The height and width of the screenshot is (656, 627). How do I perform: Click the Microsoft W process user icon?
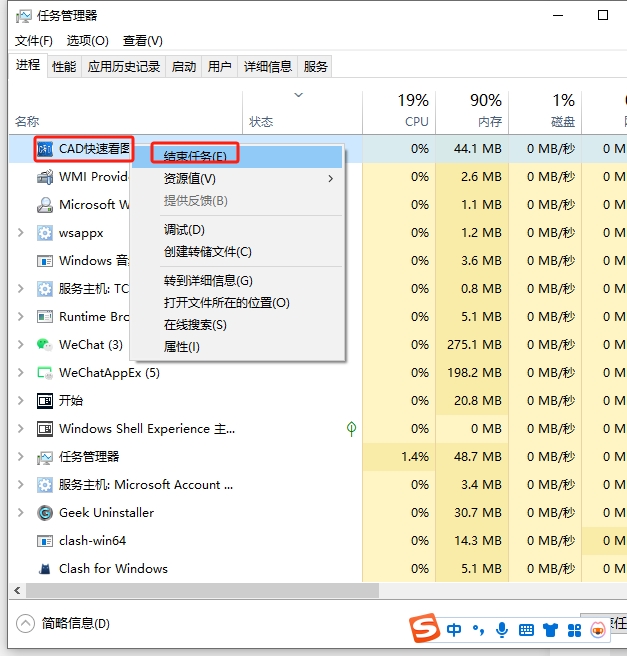coord(45,205)
